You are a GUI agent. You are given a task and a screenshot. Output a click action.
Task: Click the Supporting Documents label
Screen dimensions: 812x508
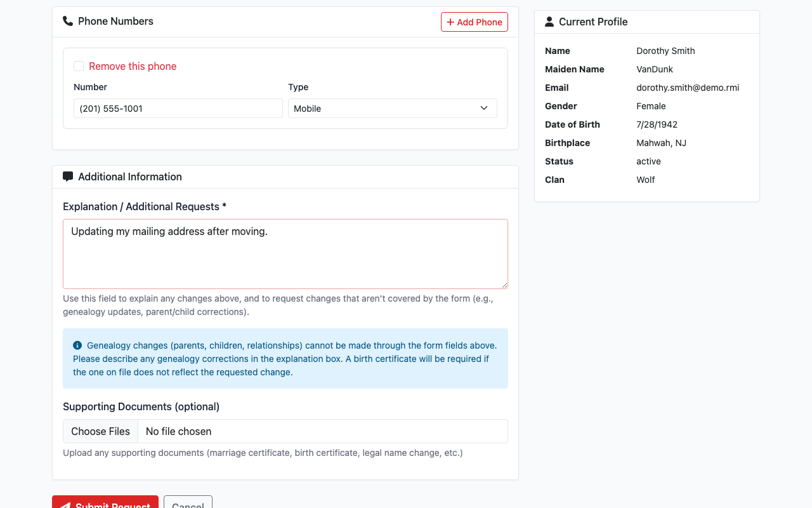click(141, 406)
